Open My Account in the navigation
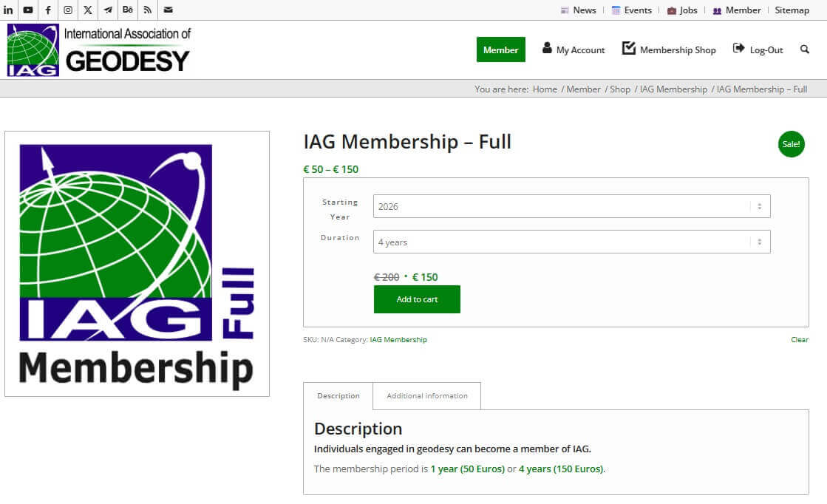The width and height of the screenshot is (827, 504). [574, 50]
